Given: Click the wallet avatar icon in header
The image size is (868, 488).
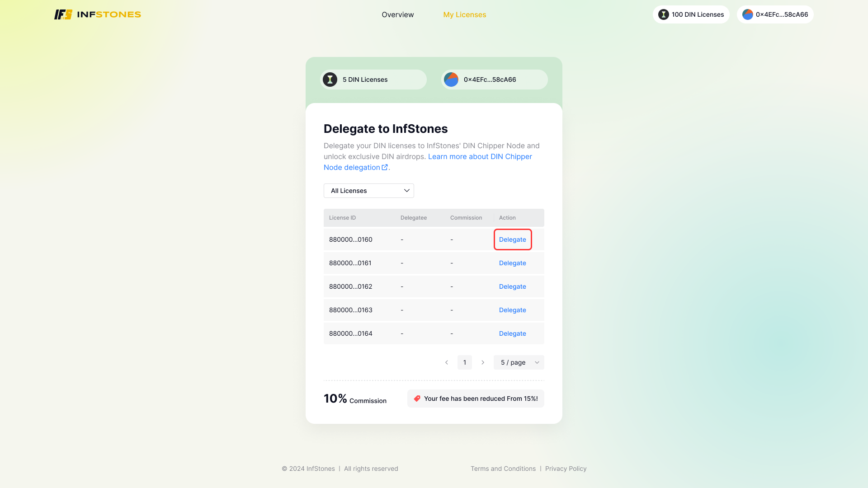Looking at the screenshot, I should pyautogui.click(x=748, y=14).
